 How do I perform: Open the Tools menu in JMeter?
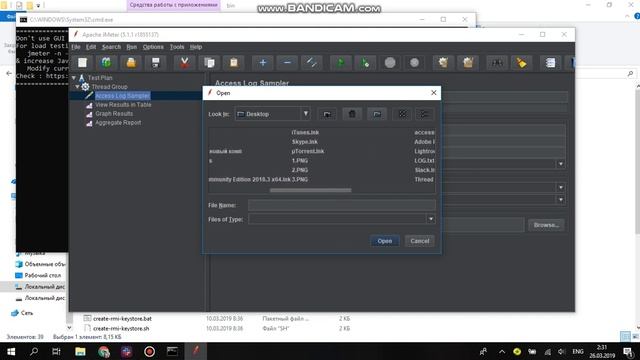[177, 47]
